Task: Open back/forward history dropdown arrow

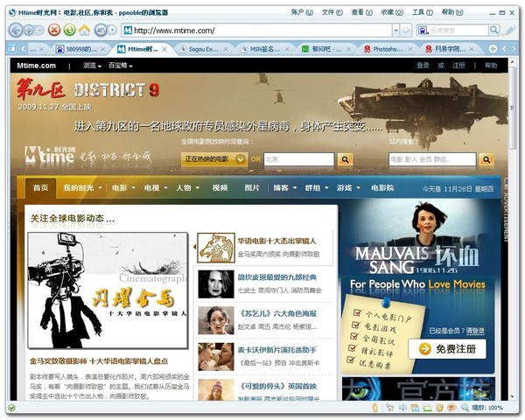Action: point(40,31)
